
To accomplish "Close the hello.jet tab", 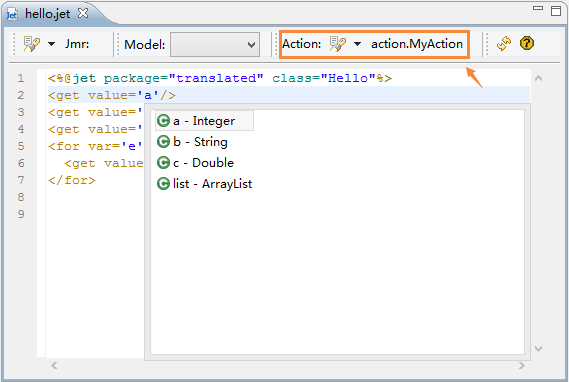I will tap(83, 13).
